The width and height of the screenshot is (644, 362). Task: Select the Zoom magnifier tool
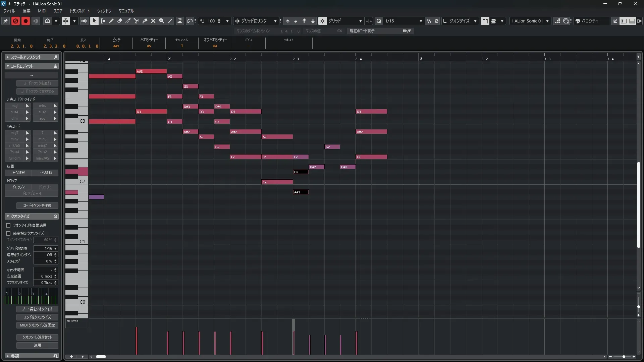pos(162,21)
